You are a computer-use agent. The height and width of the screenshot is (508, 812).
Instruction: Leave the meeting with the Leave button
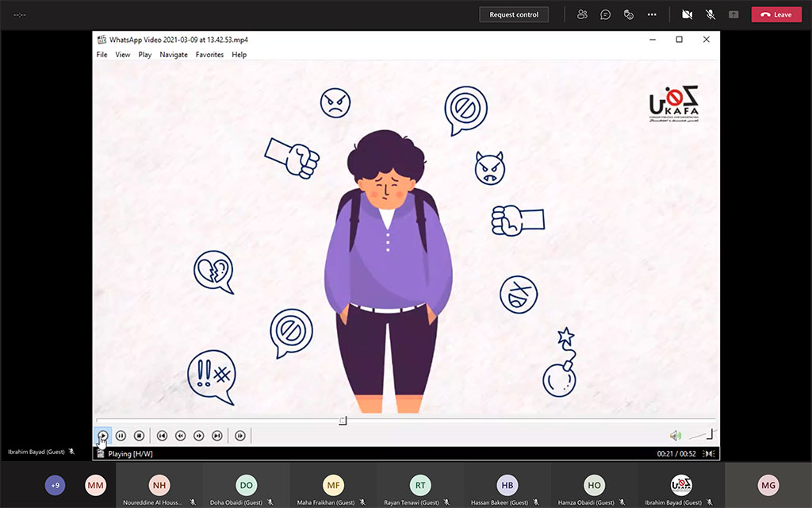tap(776, 14)
